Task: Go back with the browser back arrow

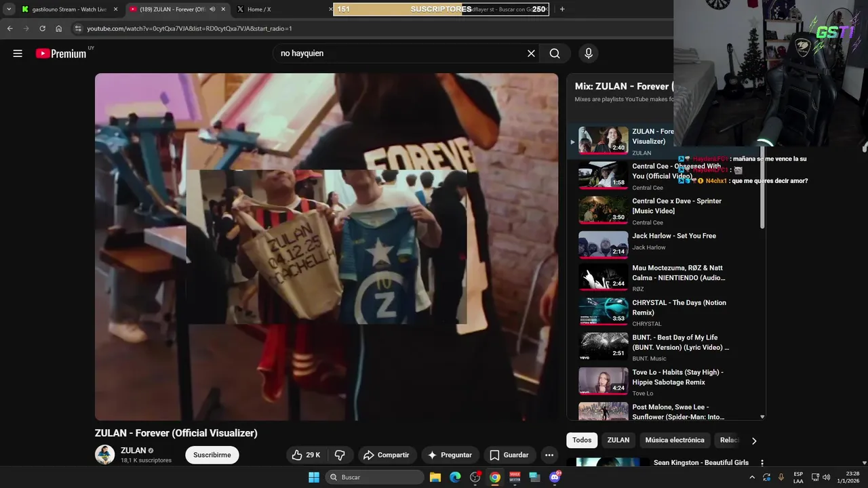Action: pos(9,28)
